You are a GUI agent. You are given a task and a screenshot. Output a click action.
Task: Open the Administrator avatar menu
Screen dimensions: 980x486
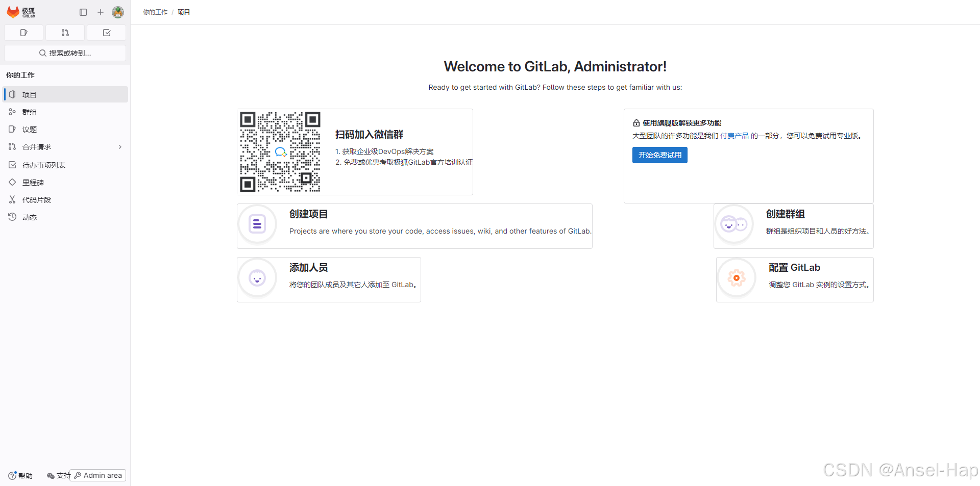pos(118,12)
